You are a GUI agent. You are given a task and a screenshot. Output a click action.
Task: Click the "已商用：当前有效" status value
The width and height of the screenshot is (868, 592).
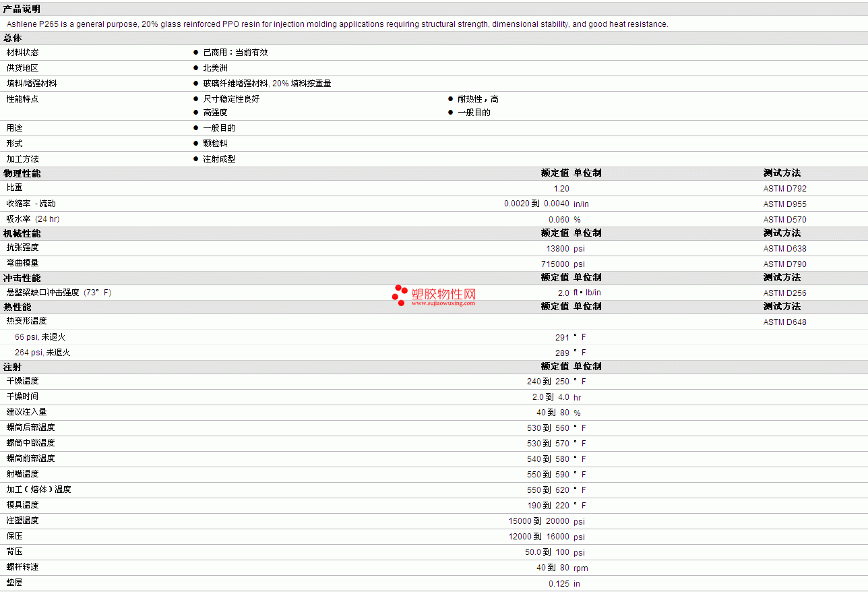[x=235, y=53]
